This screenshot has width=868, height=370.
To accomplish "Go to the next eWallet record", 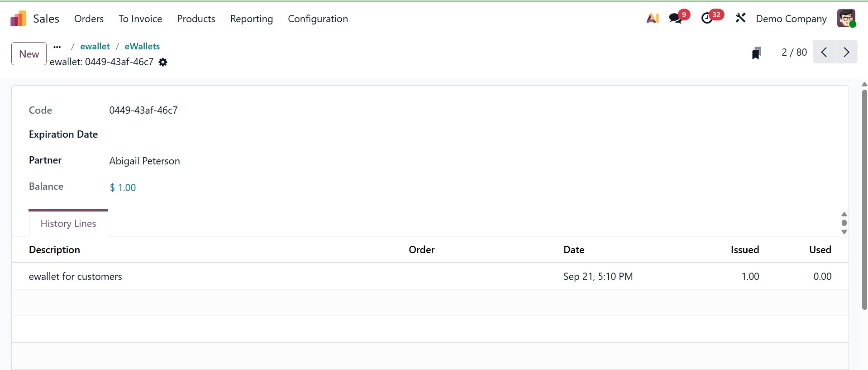I will tap(847, 52).
